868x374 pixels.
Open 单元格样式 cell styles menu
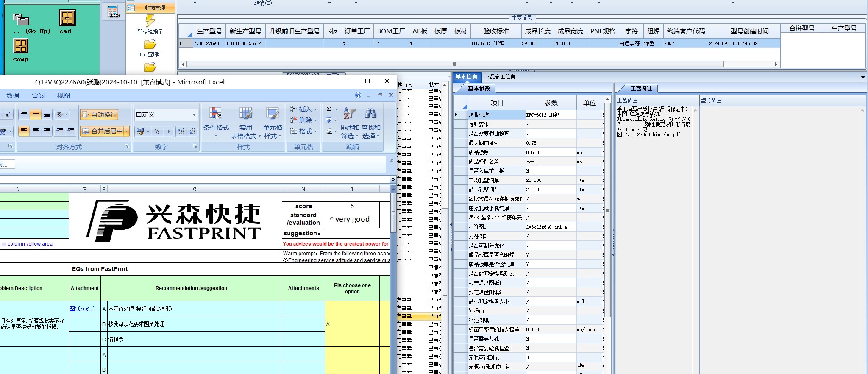[x=273, y=122]
